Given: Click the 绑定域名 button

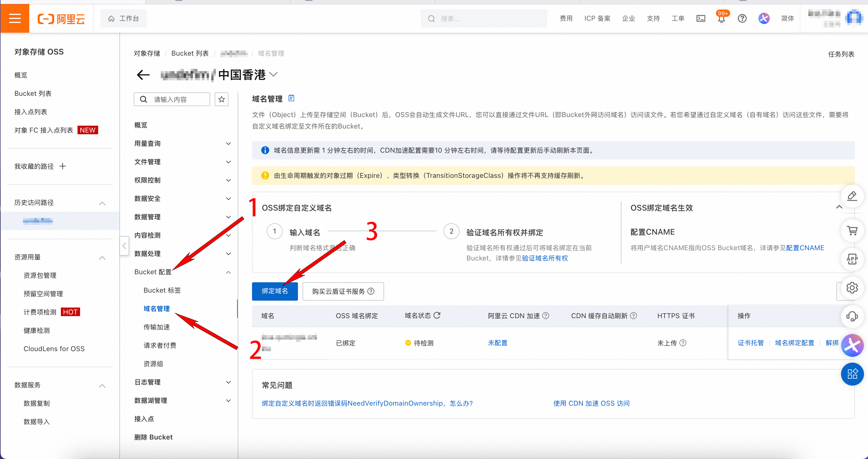Looking at the screenshot, I should (275, 291).
